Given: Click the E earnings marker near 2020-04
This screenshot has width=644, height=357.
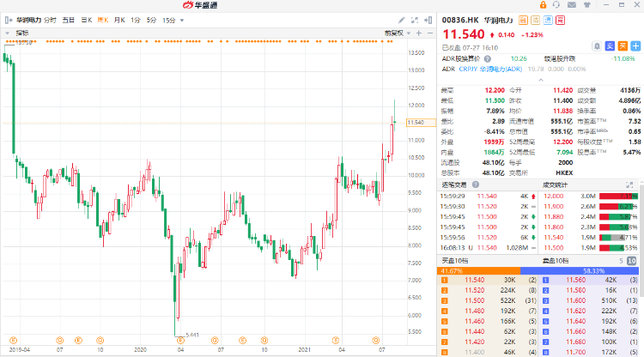Looking at the screenshot, I should pyautogui.click(x=180, y=340).
